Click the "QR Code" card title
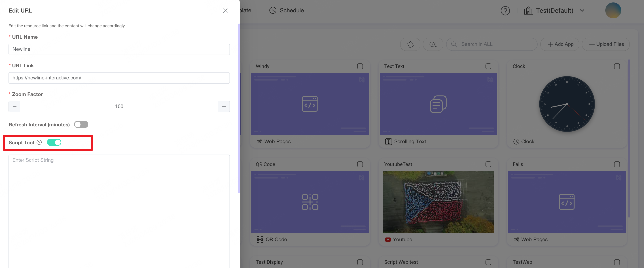 click(265, 164)
